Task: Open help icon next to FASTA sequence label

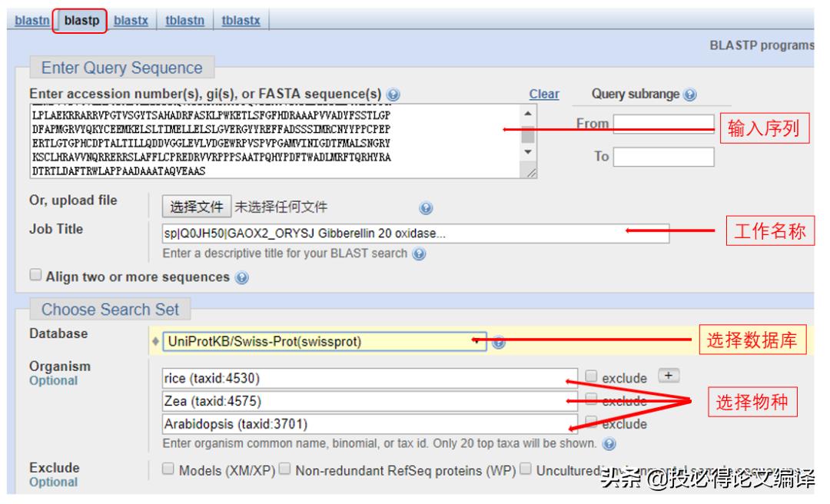Action: pos(393,94)
